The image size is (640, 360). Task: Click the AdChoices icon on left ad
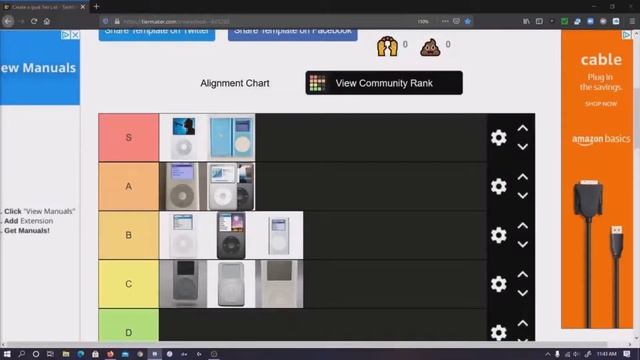pyautogui.click(x=66, y=35)
